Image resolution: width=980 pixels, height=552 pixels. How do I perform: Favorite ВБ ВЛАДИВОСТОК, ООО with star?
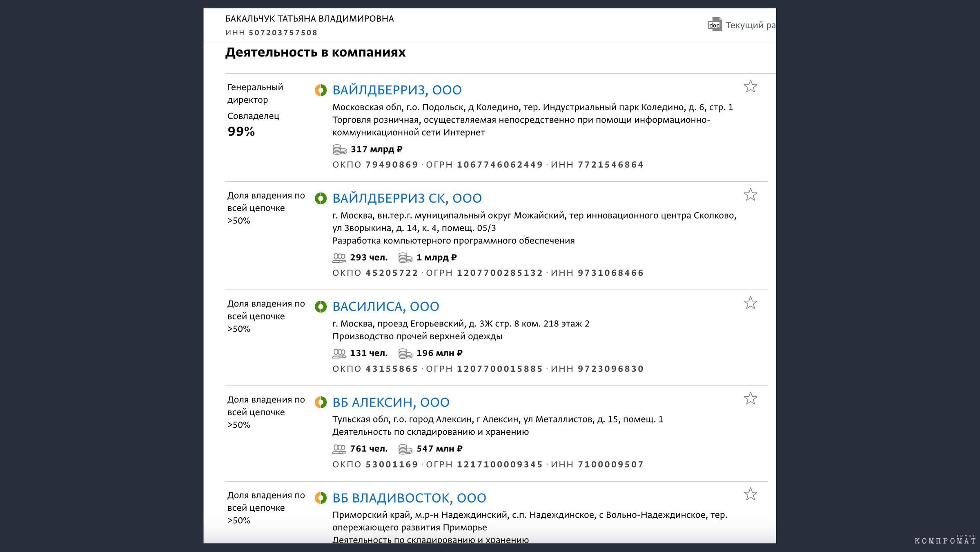coord(750,494)
